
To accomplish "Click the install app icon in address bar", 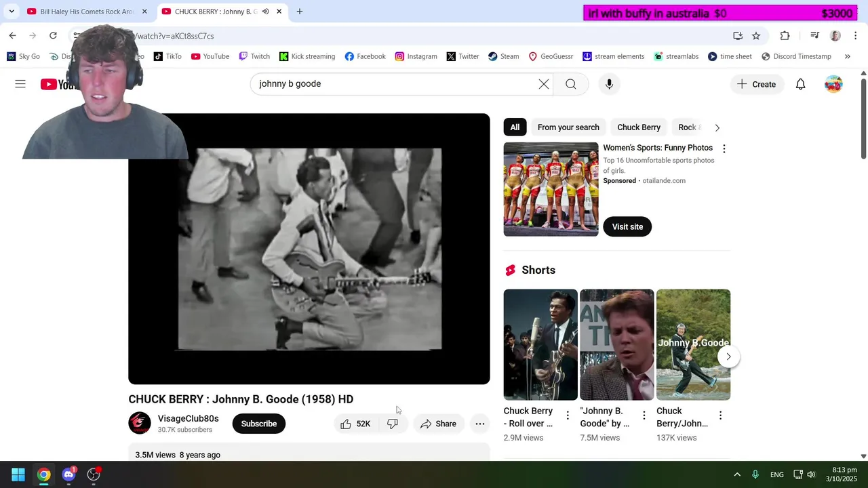I will pos(738,36).
